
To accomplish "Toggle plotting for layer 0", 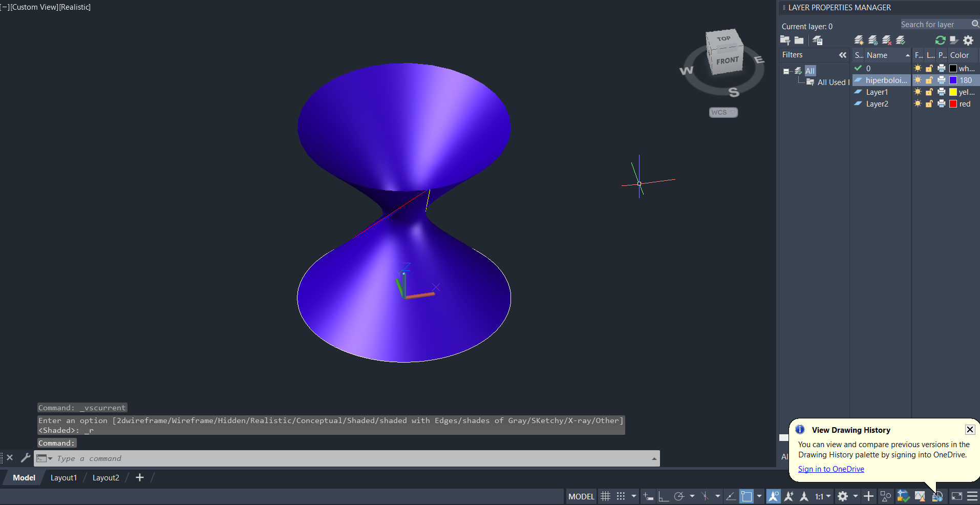I will 941,68.
